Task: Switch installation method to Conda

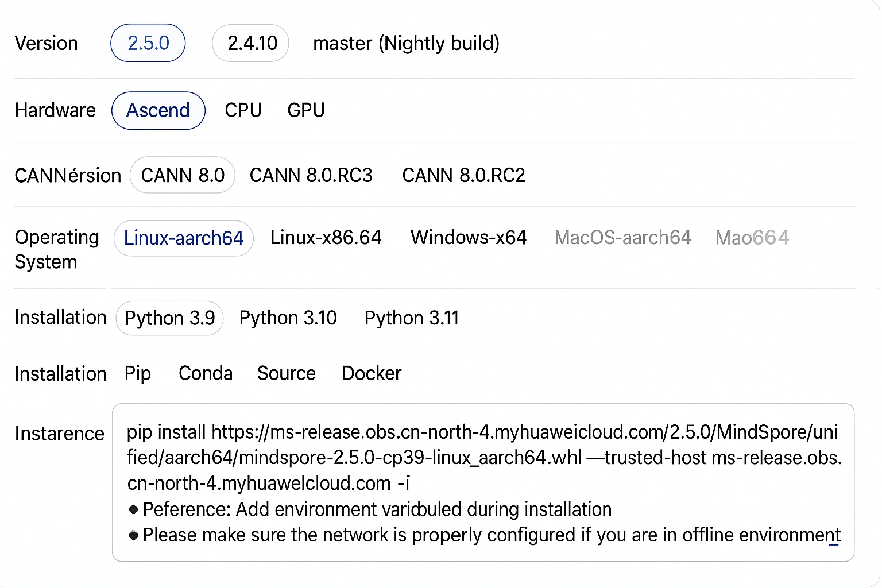Action: click(206, 374)
